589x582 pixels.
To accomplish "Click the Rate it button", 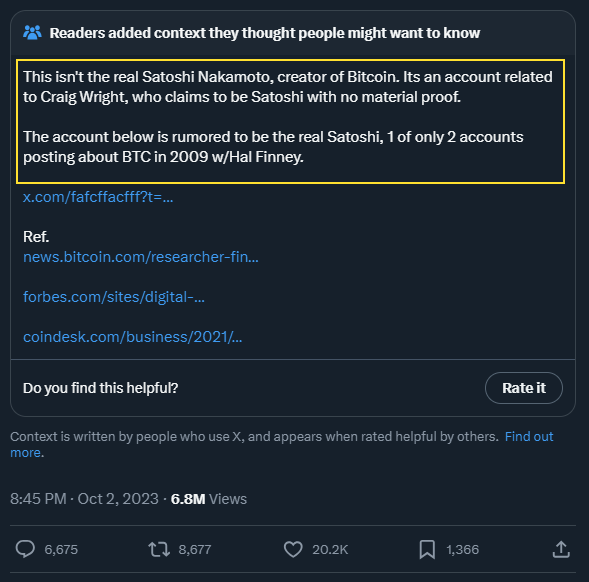I will point(524,388).
